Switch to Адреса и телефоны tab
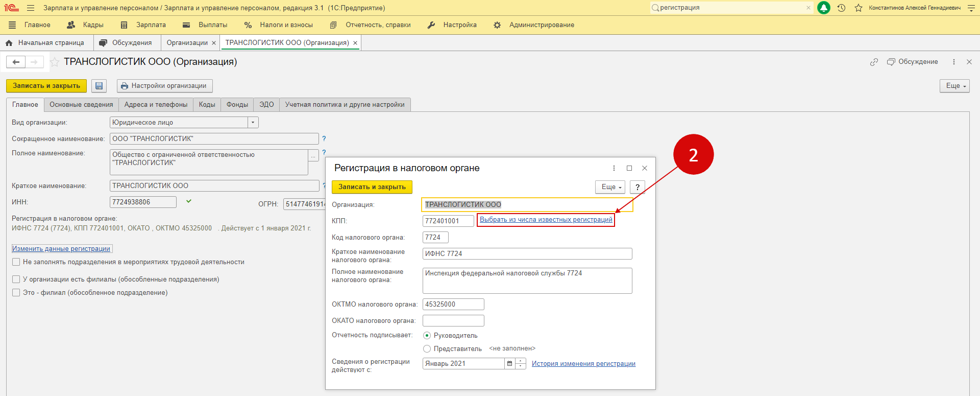 point(156,105)
